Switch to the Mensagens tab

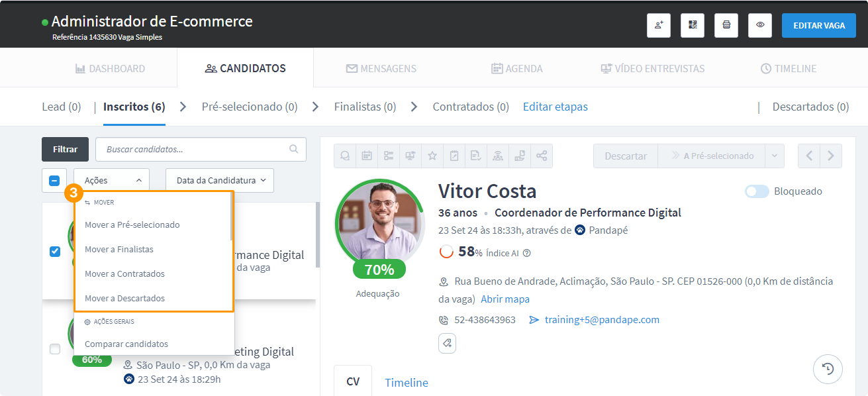[381, 68]
